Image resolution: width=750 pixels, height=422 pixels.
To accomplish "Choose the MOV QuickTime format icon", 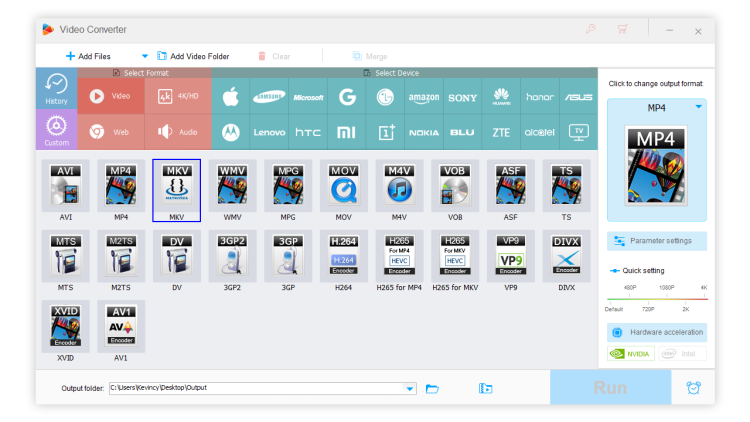I will (x=344, y=187).
